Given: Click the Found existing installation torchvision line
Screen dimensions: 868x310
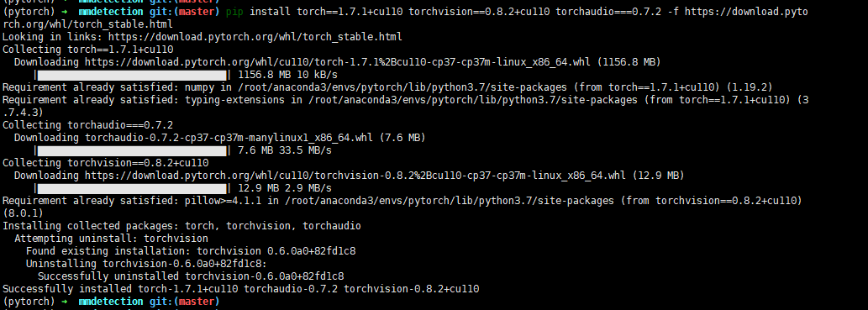Looking at the screenshot, I should [191, 251].
